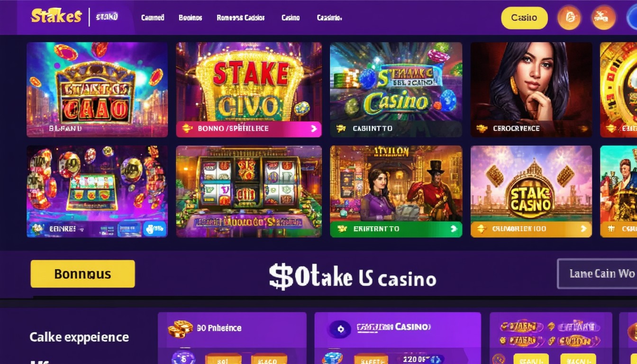Open the dark-haired woman game thumbnail

click(x=531, y=90)
